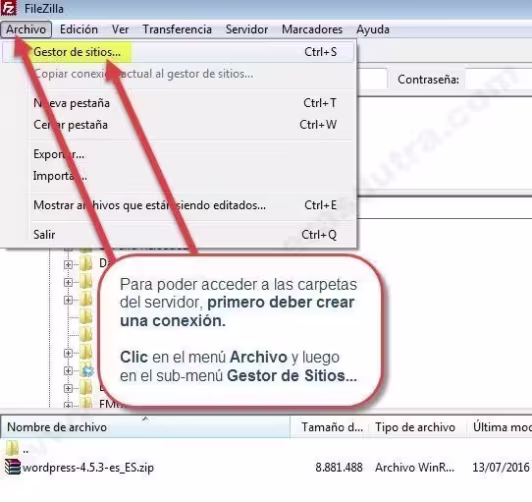Select Mostrar archivos que están siendo editados
Viewport: 532px width, 502px height.
(x=178, y=205)
